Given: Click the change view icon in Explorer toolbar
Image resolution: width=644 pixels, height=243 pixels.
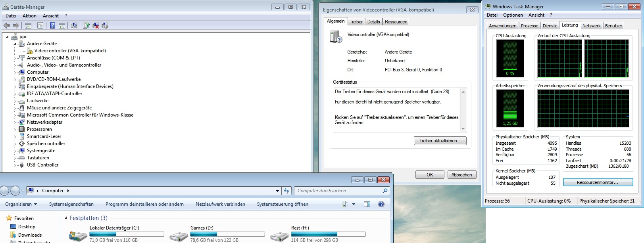Looking at the screenshot, I should point(345,204).
